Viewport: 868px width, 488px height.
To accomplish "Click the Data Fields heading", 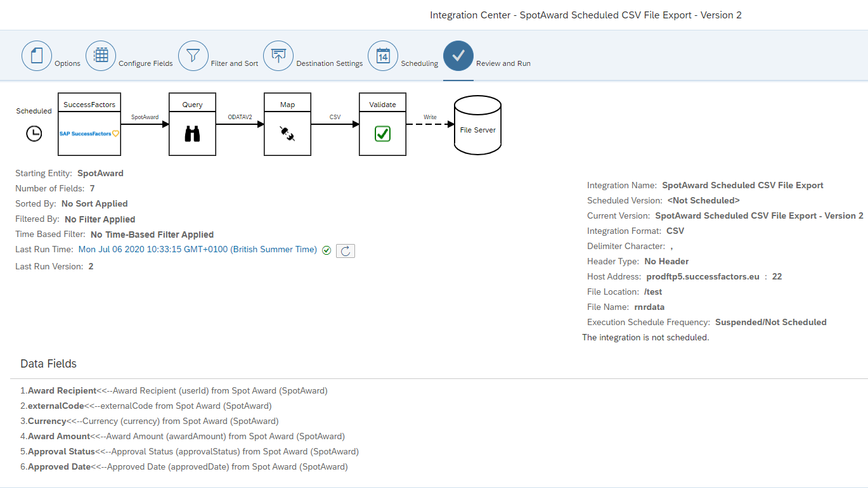I will (x=48, y=364).
